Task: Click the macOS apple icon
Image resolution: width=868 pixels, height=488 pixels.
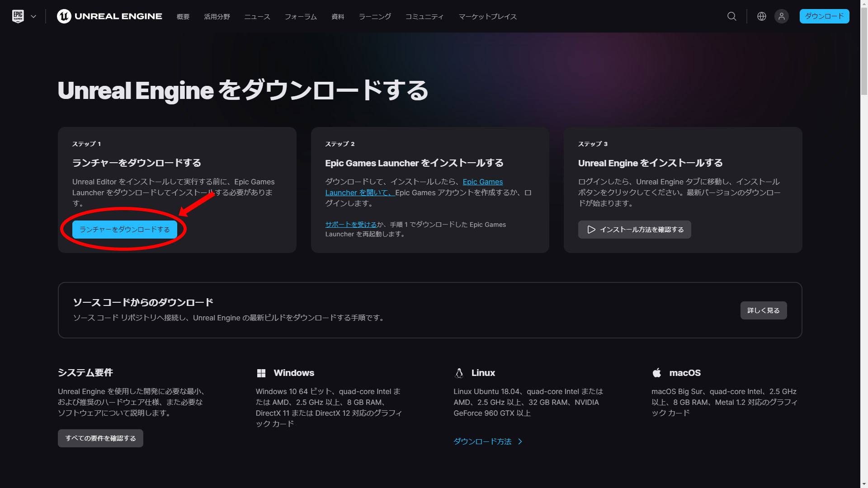Action: [657, 373]
